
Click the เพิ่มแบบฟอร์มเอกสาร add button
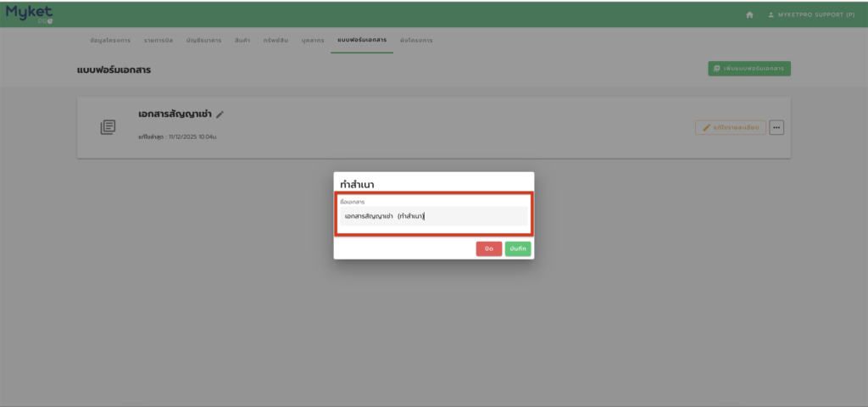749,69
